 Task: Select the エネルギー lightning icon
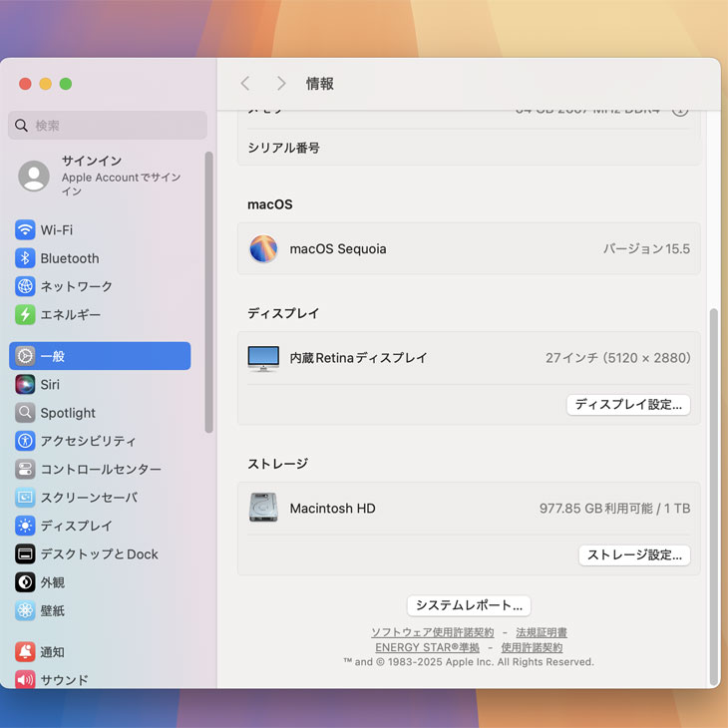[25, 315]
